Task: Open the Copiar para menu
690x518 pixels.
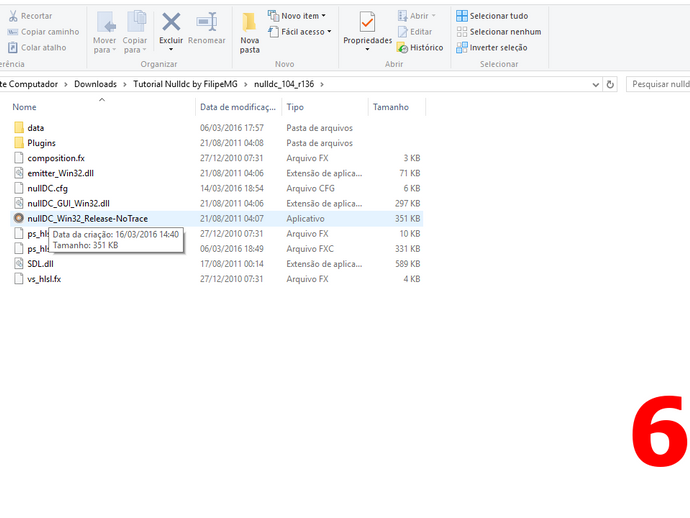Action: (135, 33)
